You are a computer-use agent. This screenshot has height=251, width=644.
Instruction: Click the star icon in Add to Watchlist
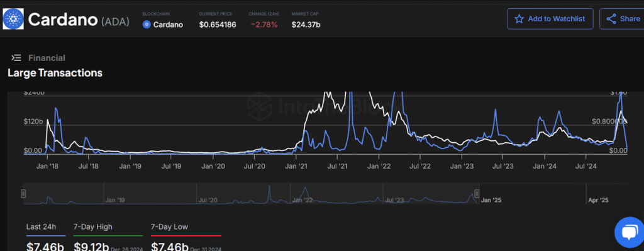click(519, 19)
